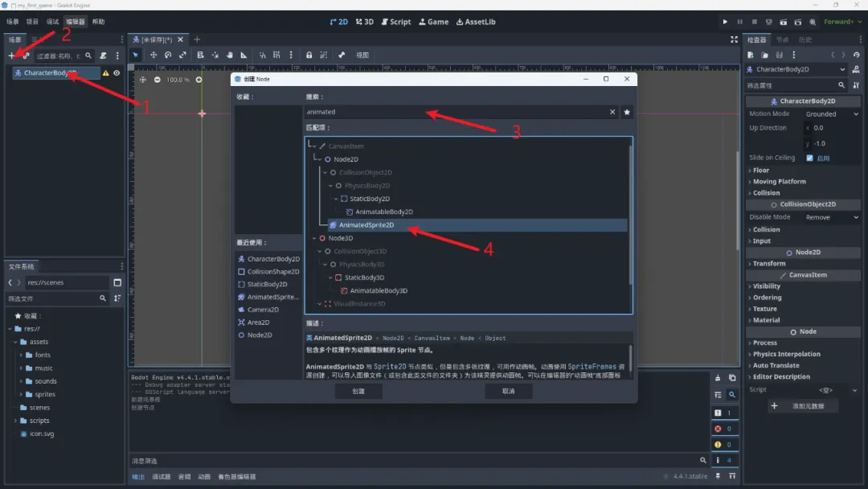The width and height of the screenshot is (868, 489).
Task: Toggle editor messages filter showing 4
Action: click(x=725, y=460)
